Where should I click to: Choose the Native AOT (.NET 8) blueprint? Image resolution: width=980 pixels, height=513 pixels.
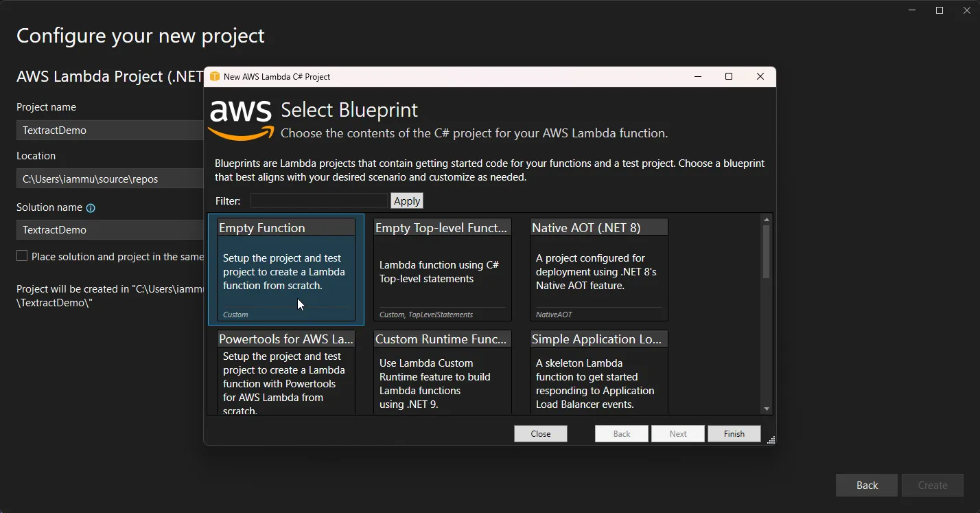[598, 269]
